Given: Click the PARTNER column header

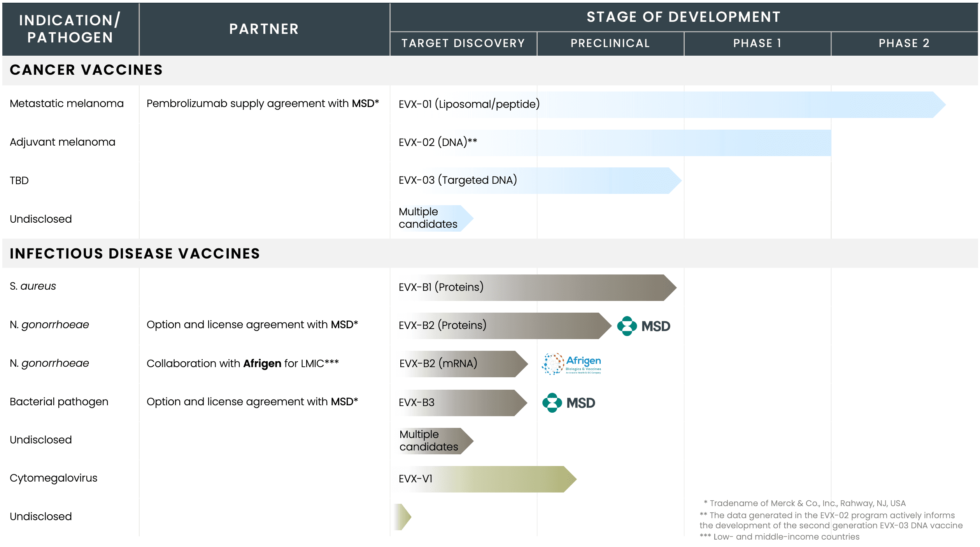Looking at the screenshot, I should tap(264, 29).
